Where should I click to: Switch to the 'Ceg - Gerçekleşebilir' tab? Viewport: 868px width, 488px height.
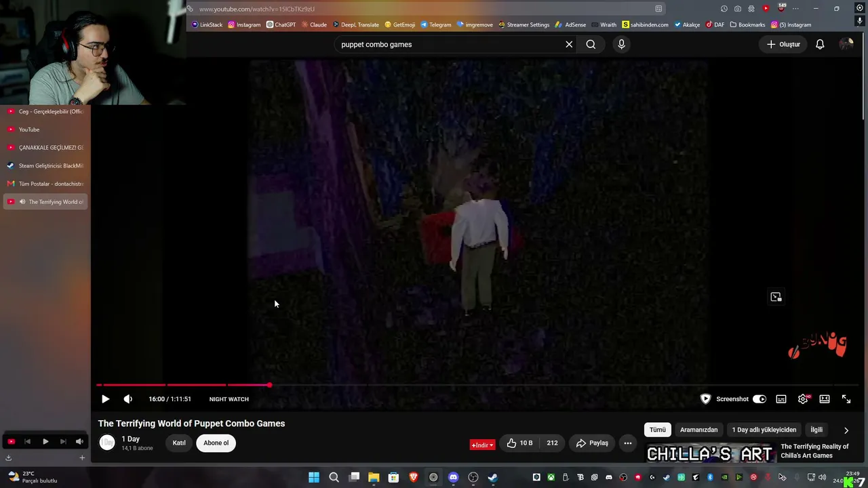(x=46, y=111)
